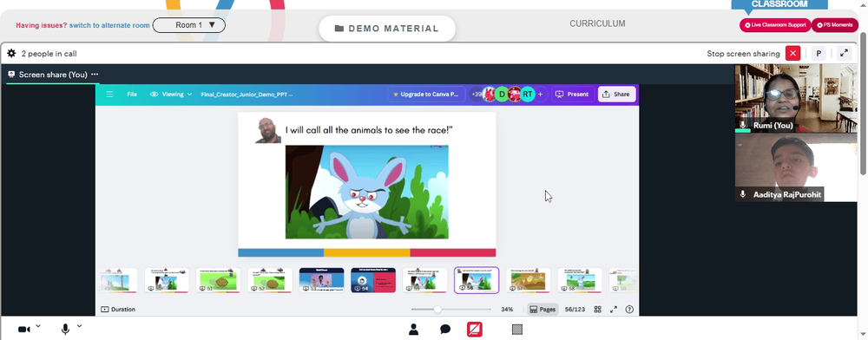The height and width of the screenshot is (340, 868).
Task: Click Live Classroom Support button
Action: tap(775, 25)
